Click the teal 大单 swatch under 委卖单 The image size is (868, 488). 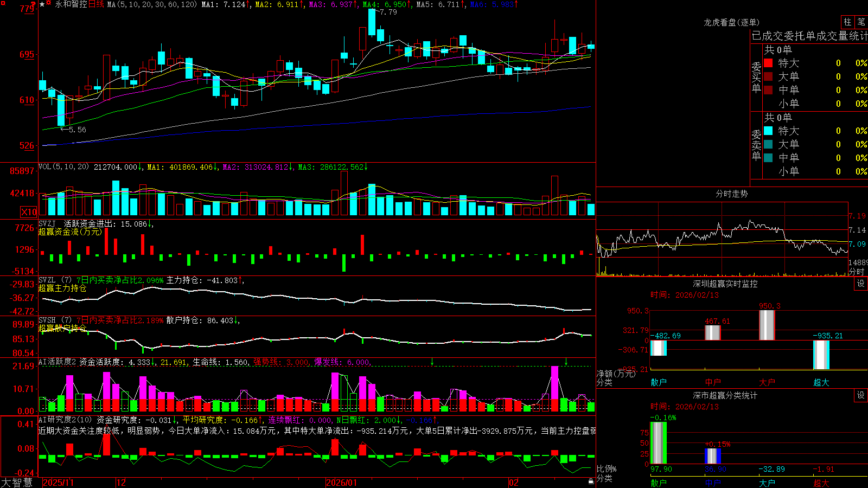[x=768, y=144]
